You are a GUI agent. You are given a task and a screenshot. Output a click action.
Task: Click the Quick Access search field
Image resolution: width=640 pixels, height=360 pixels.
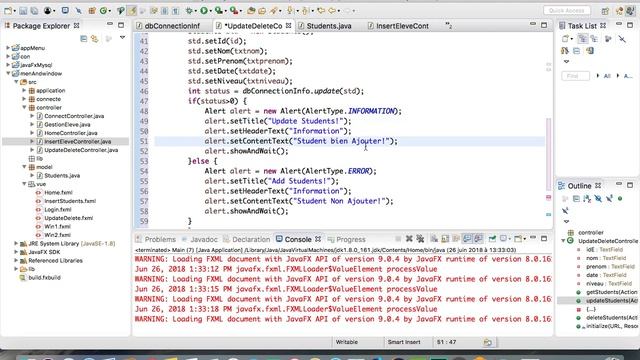click(567, 10)
